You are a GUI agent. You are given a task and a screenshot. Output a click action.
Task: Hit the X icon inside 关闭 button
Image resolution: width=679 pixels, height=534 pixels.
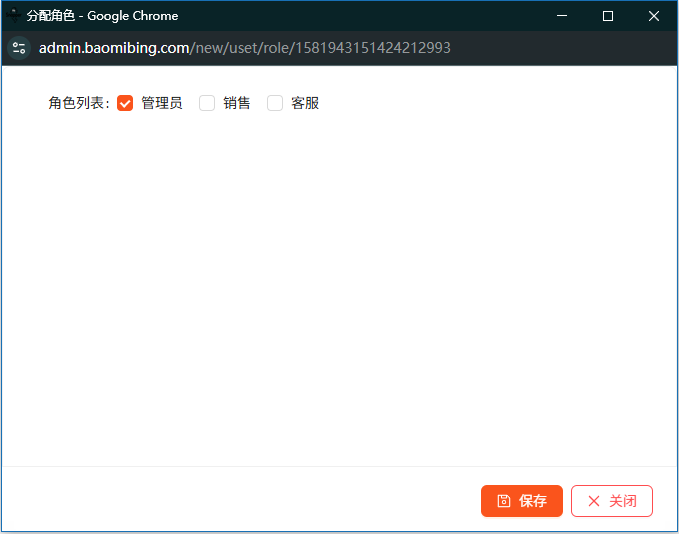click(x=594, y=501)
